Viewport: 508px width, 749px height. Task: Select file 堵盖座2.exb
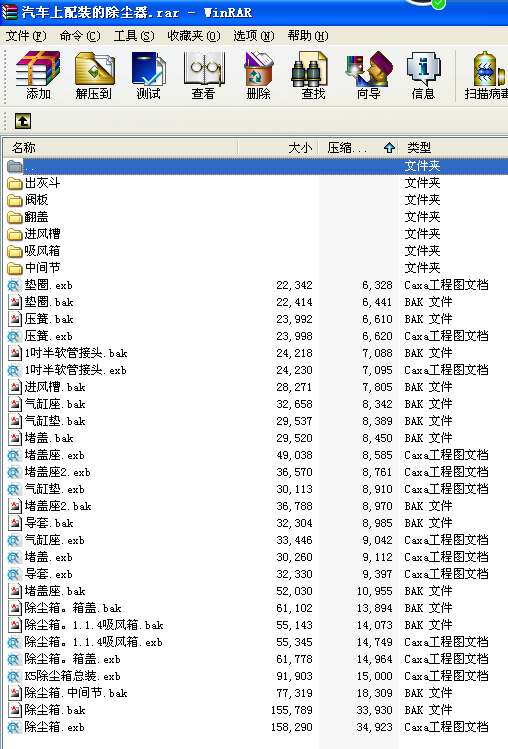tap(57, 472)
